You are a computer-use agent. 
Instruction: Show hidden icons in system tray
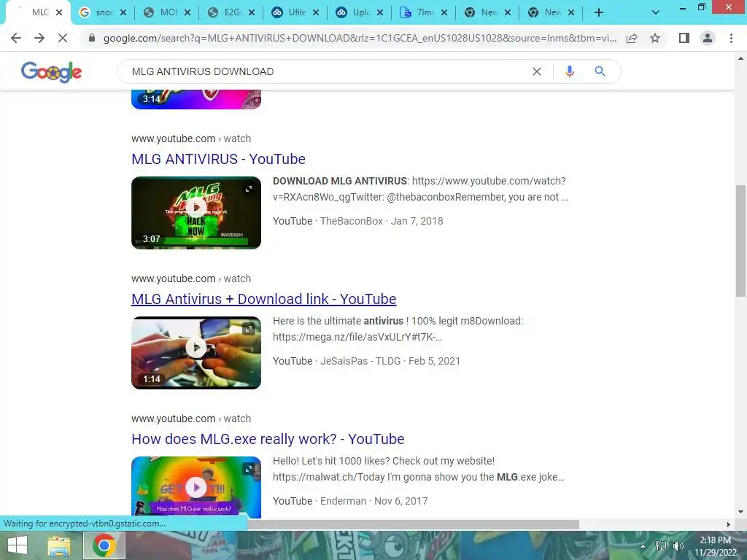[x=643, y=546]
